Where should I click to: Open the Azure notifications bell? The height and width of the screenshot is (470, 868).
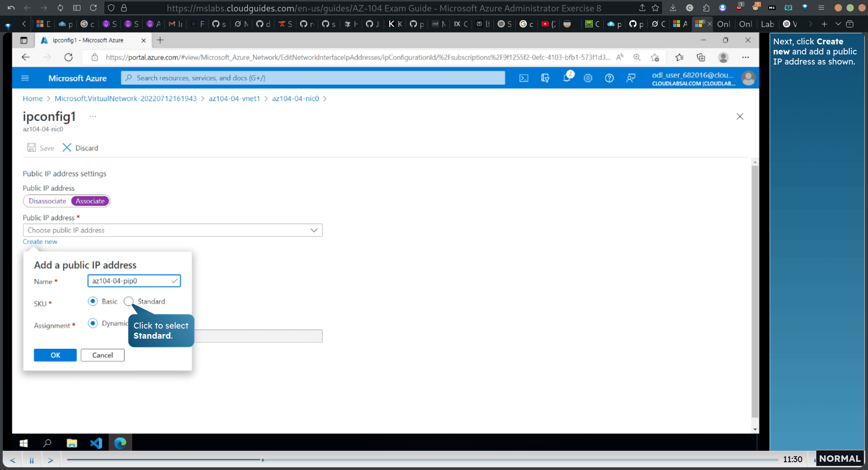pyautogui.click(x=567, y=78)
